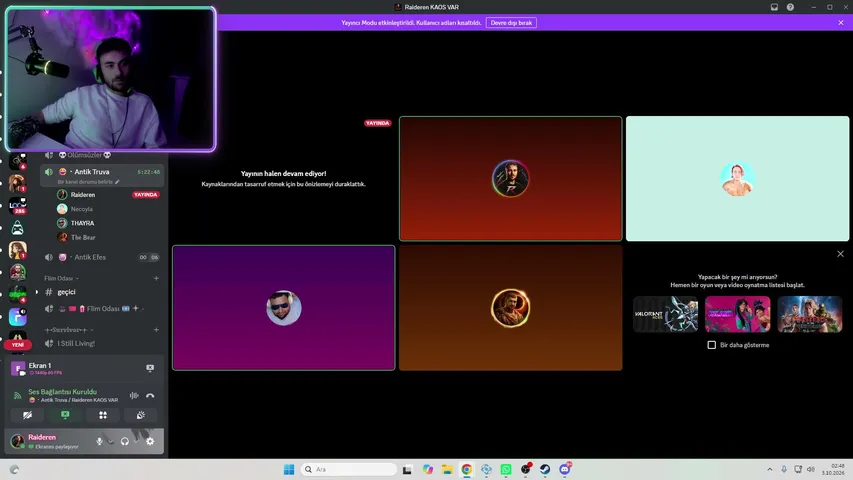853x480 pixels.
Task: Collapse the Film Odası category
Action: (x=61, y=278)
